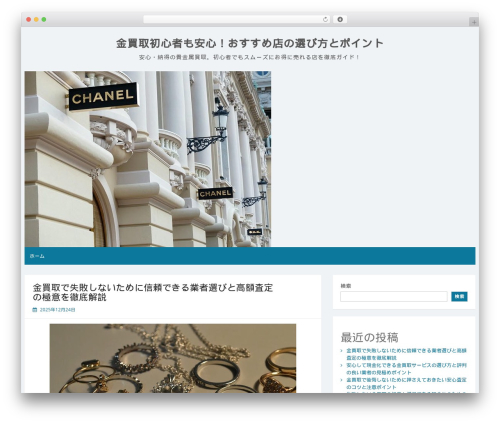Click the blue 検索 search button

coord(459,297)
